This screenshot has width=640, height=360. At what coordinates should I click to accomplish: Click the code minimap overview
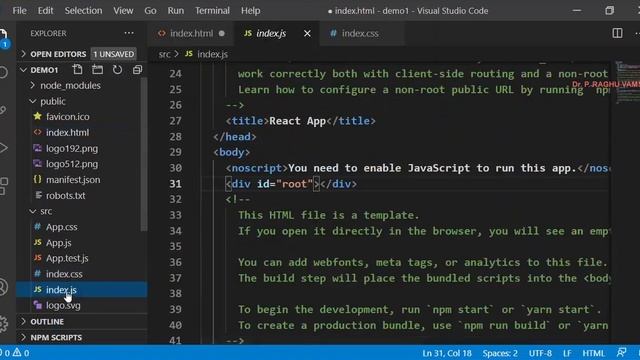click(627, 83)
